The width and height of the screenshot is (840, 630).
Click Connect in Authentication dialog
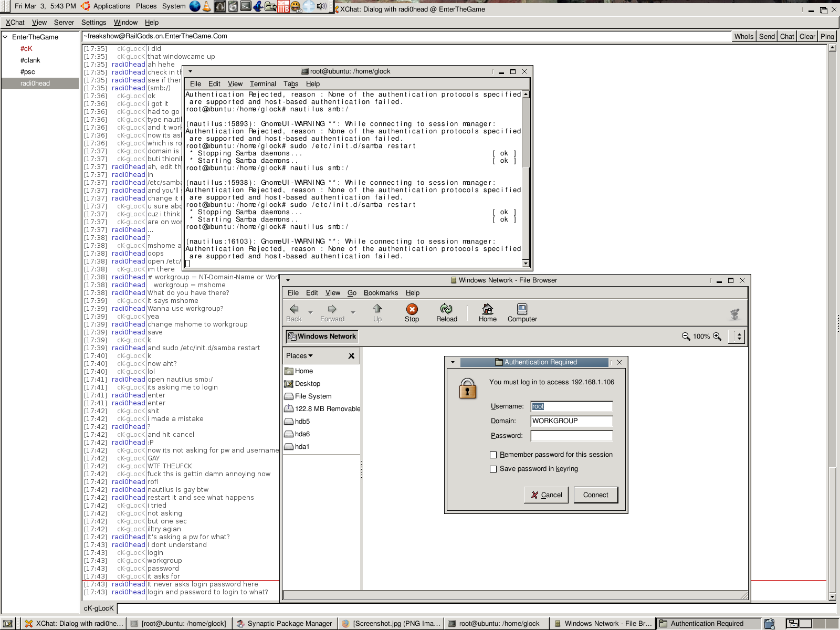tap(595, 495)
